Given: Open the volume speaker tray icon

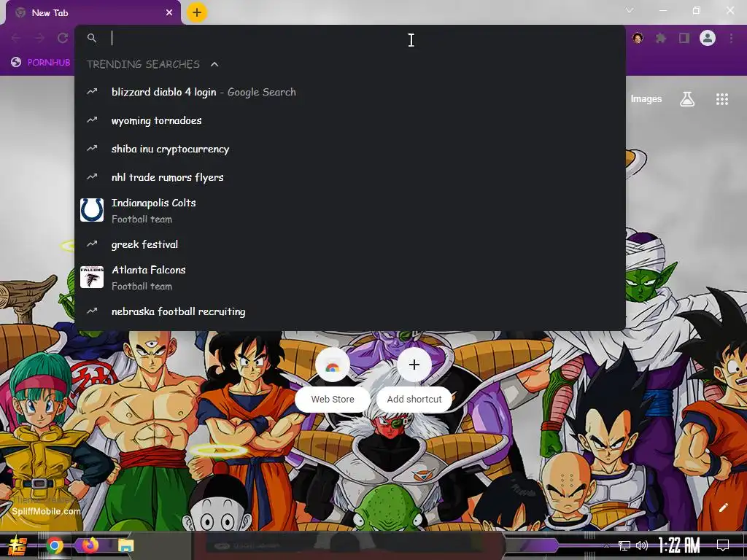Looking at the screenshot, I should click(x=642, y=545).
